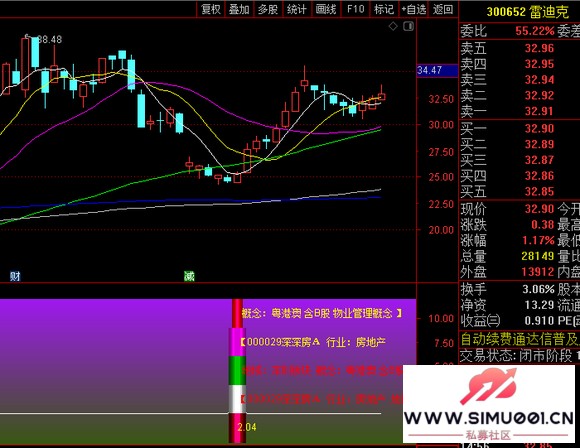Click 涨幅 value 1.17%
Viewport: 580px width, 448px height.
tap(538, 240)
